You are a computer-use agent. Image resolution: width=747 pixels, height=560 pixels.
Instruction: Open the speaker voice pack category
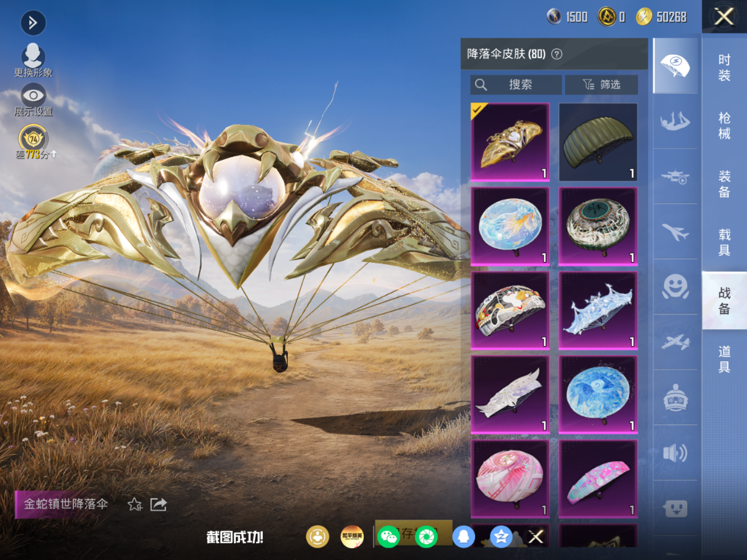pyautogui.click(x=676, y=453)
